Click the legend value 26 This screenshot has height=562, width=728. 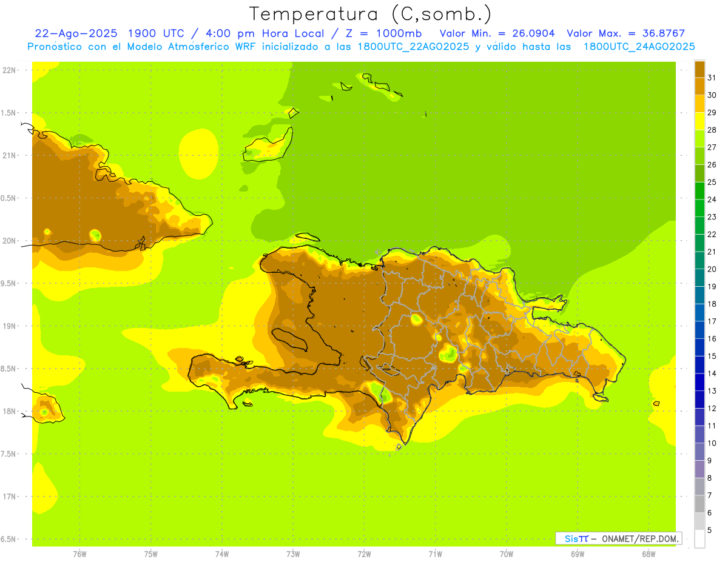[x=712, y=165]
